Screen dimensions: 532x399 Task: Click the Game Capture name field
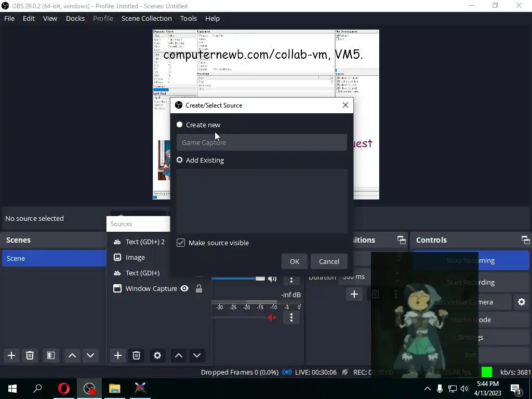coord(262,142)
